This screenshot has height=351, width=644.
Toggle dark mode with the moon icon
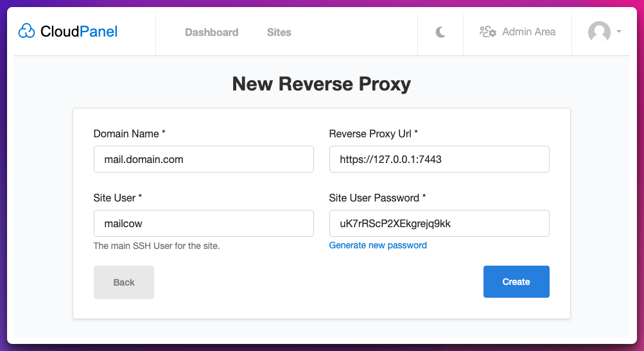coord(440,32)
